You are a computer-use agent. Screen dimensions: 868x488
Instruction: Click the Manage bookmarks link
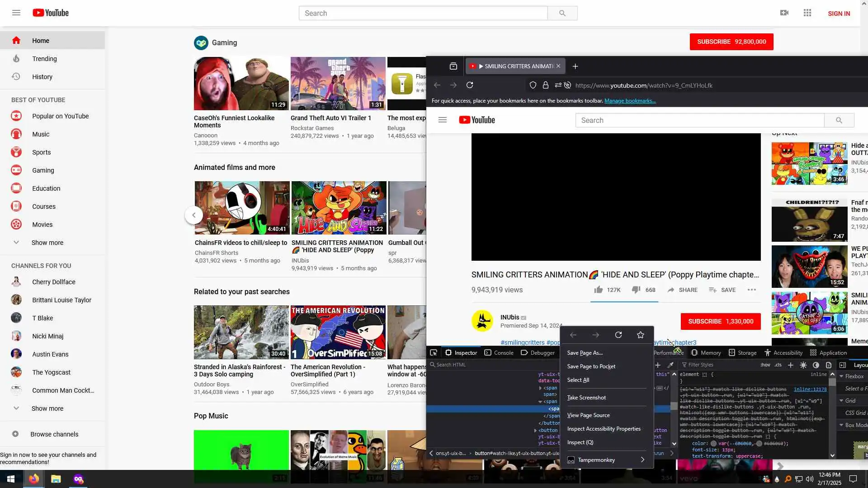tap(630, 101)
